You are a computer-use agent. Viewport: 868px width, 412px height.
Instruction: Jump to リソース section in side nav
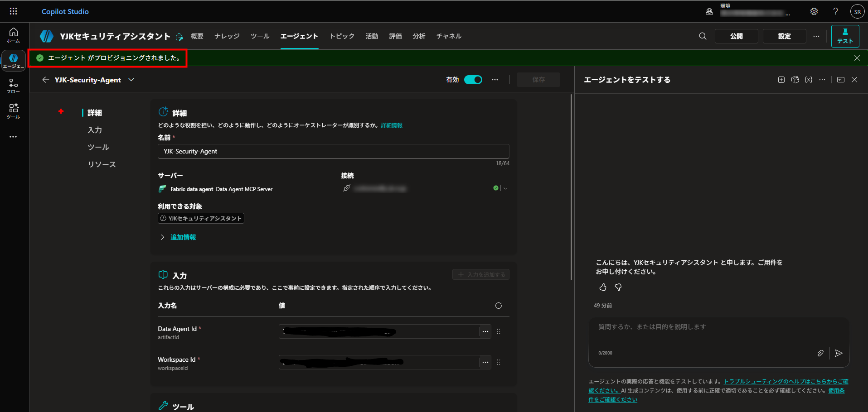102,164
